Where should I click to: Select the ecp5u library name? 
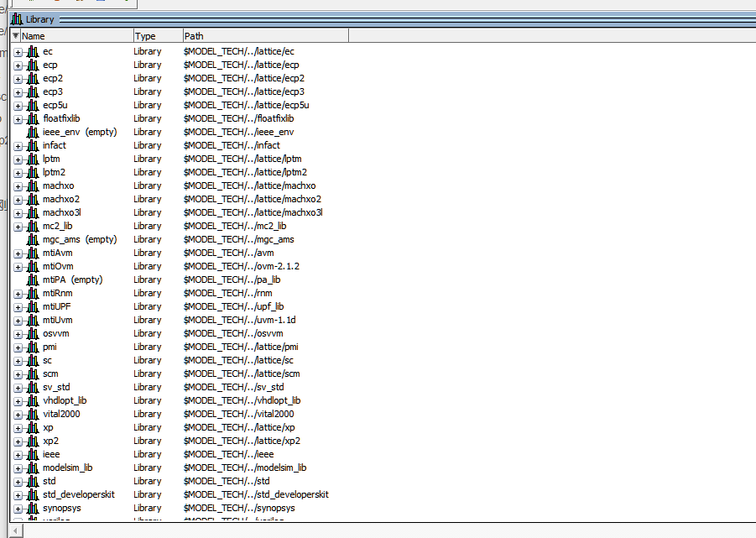click(x=55, y=105)
